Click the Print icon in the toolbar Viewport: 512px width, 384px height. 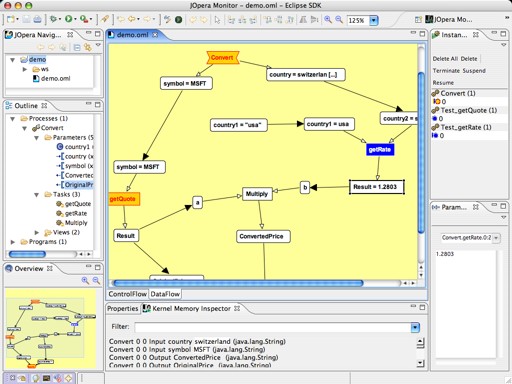(x=37, y=19)
